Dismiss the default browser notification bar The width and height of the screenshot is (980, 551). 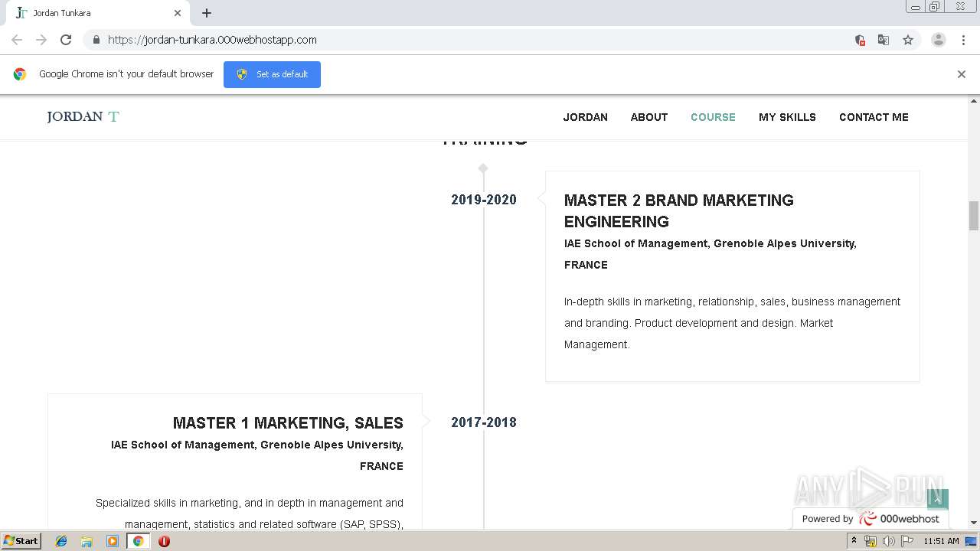(961, 74)
